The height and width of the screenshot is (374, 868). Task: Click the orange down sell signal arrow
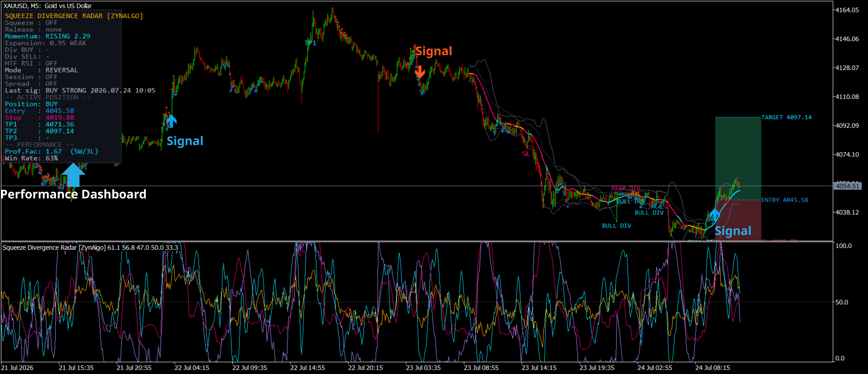(x=420, y=72)
